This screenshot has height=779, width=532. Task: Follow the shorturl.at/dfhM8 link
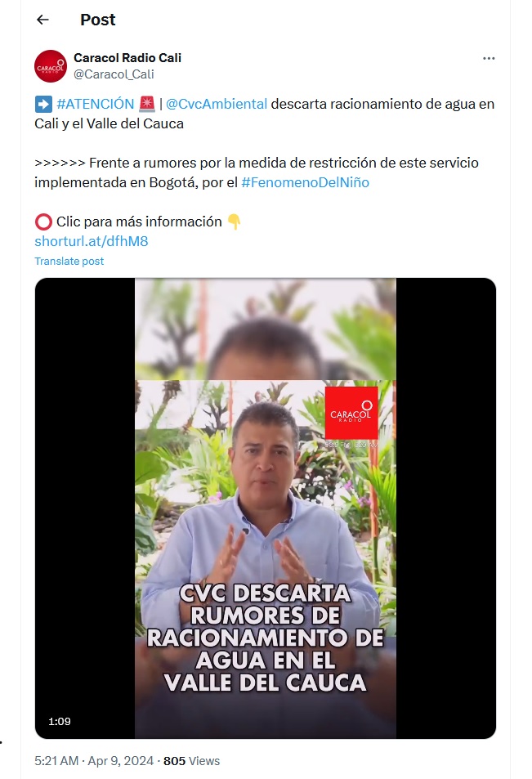click(92, 241)
